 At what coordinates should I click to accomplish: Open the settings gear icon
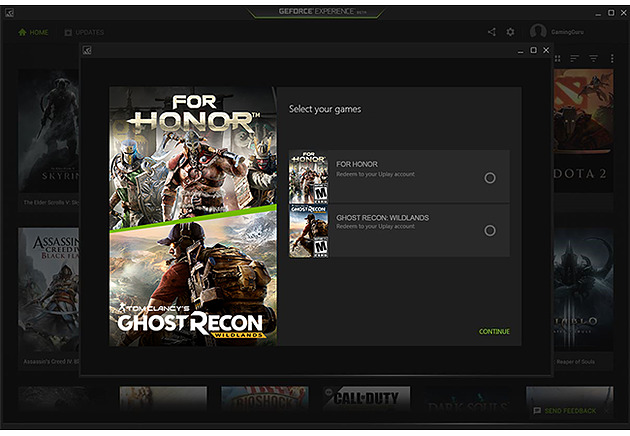[510, 32]
